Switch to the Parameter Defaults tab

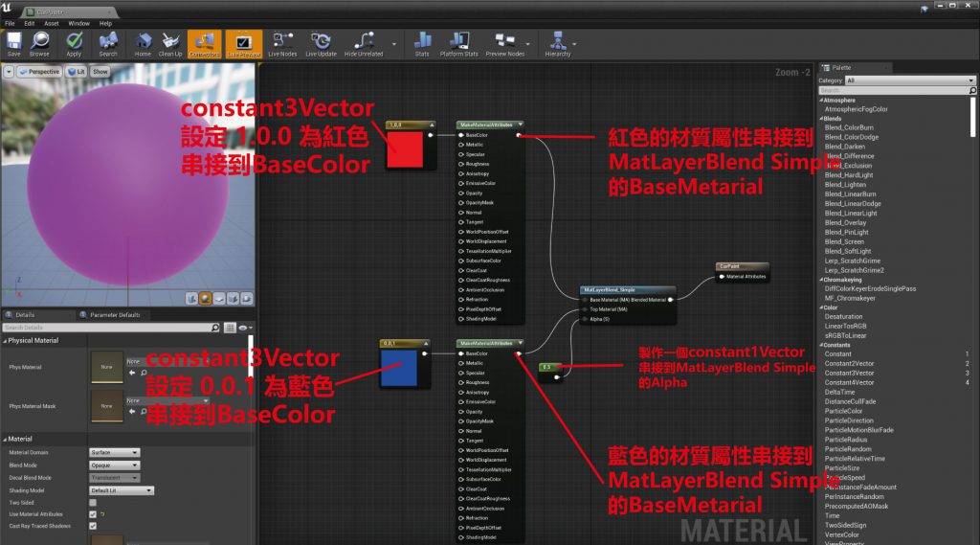115,314
